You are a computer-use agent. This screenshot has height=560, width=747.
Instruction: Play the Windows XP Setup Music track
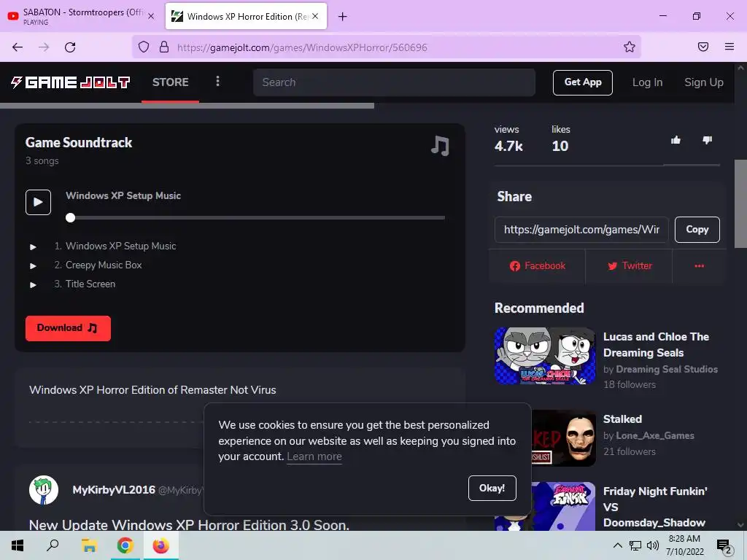click(38, 203)
